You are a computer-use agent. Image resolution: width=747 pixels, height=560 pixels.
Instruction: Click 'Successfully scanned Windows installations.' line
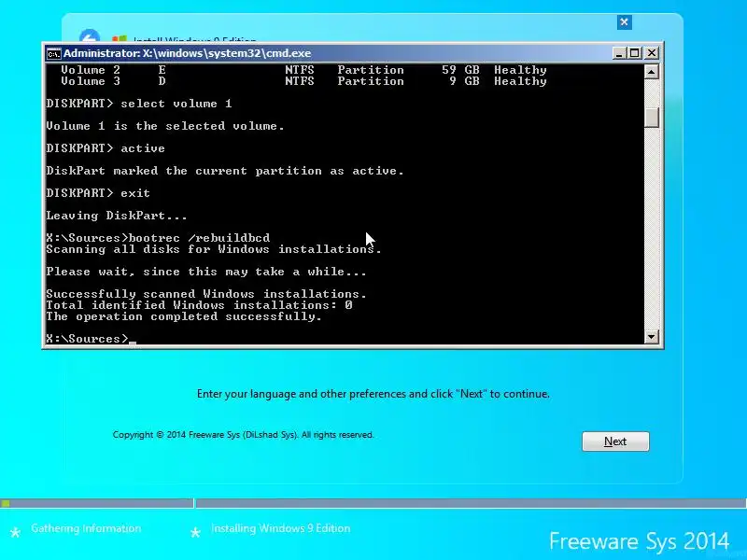pyautogui.click(x=206, y=294)
